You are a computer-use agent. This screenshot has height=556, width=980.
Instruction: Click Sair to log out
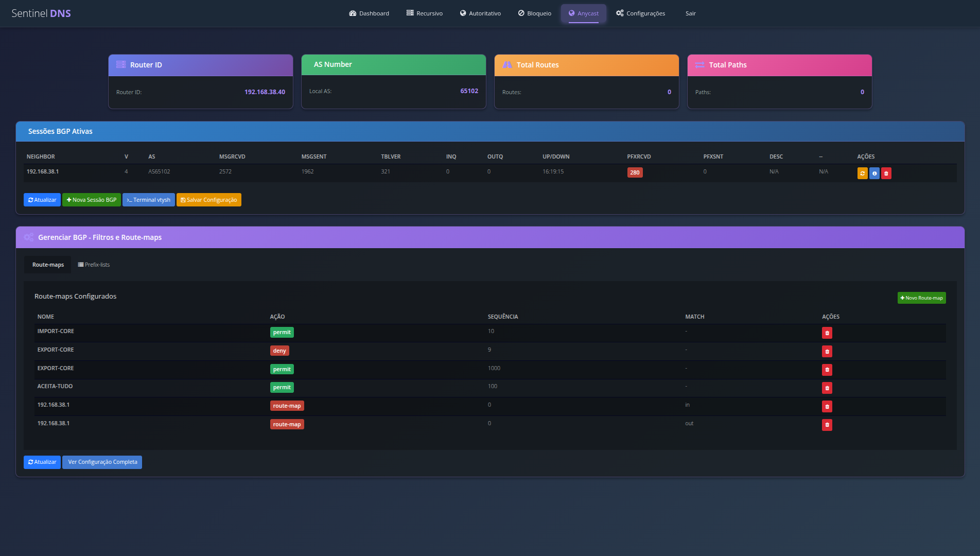tap(690, 13)
